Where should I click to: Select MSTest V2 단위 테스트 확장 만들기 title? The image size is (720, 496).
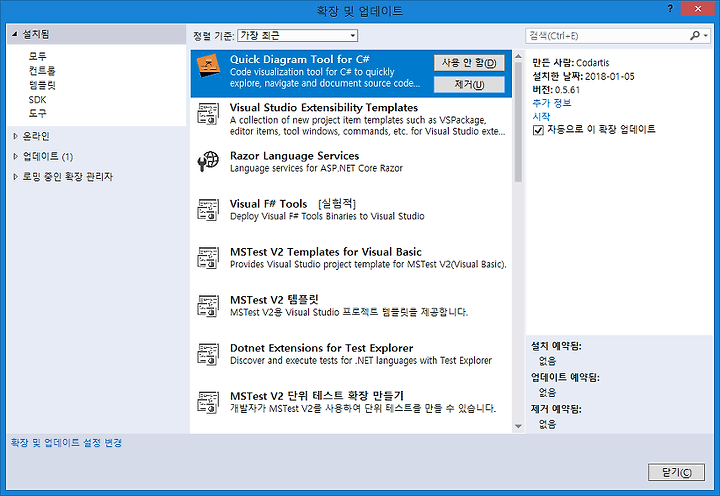pyautogui.click(x=317, y=396)
